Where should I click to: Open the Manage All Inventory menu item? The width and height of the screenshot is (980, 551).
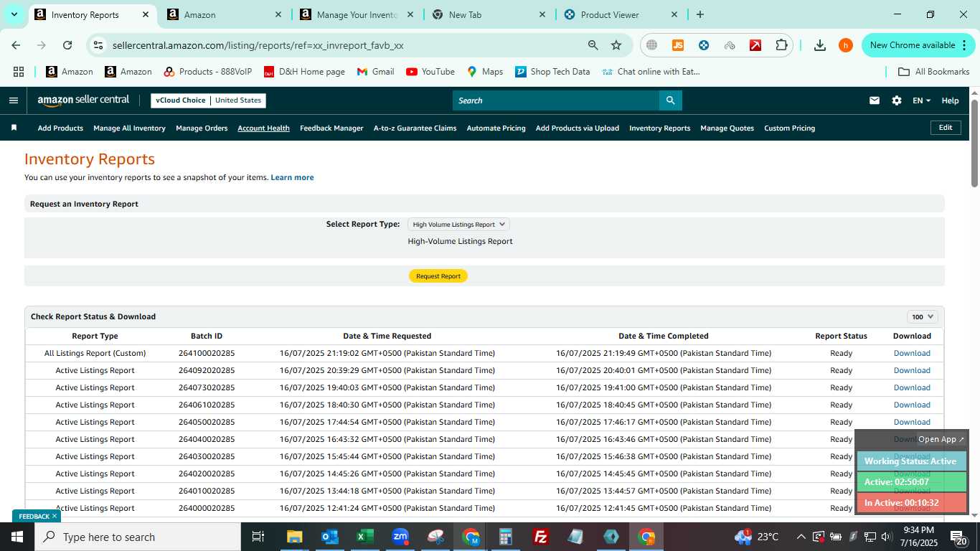129,128
